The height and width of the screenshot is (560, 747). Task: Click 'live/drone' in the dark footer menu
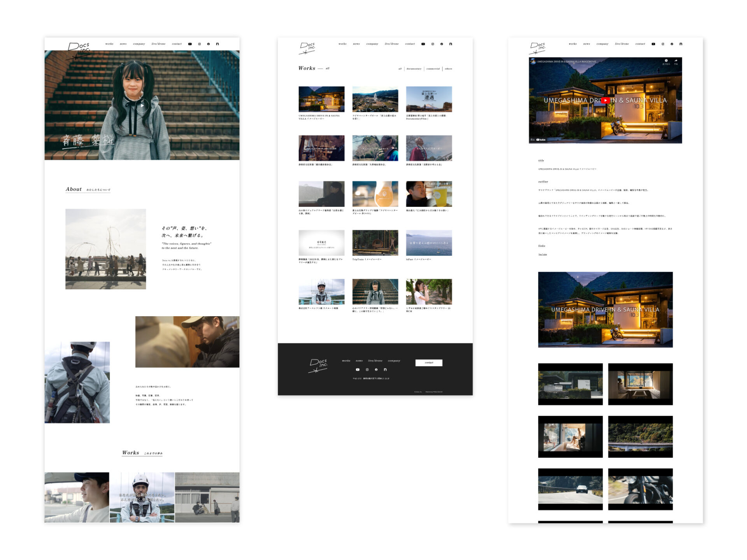coord(375,361)
